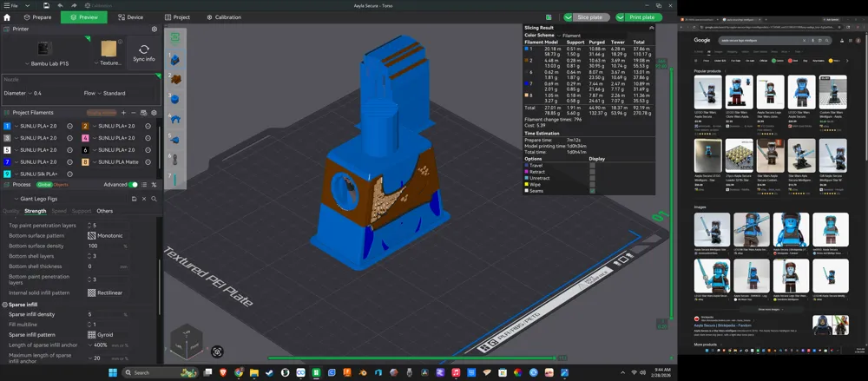The image size is (868, 381).
Task: Switch to the Prepare tab
Action: point(37,17)
